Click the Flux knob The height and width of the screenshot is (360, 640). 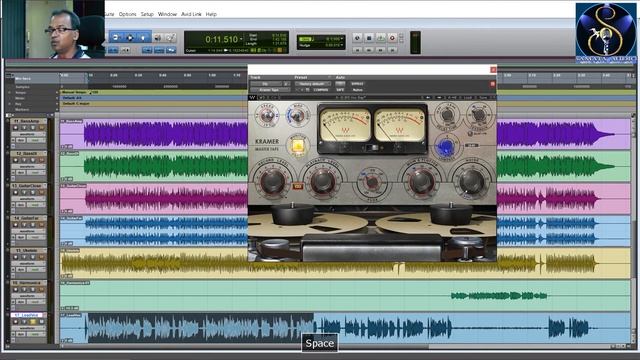(372, 183)
